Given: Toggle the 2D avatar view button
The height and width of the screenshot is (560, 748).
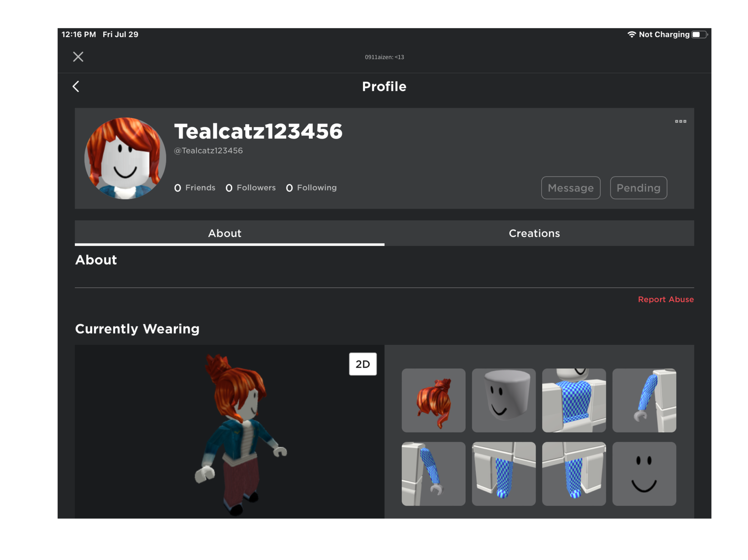Looking at the screenshot, I should pyautogui.click(x=362, y=364).
